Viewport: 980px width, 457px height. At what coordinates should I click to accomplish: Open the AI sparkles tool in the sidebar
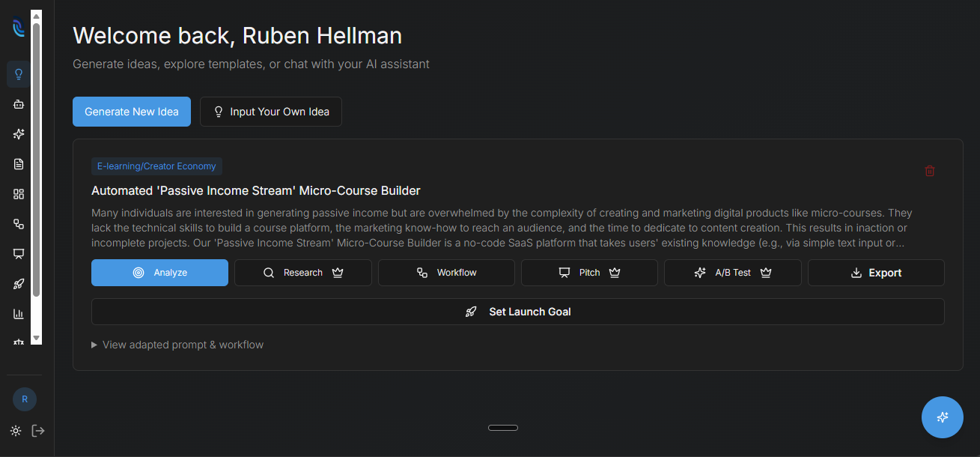click(18, 133)
